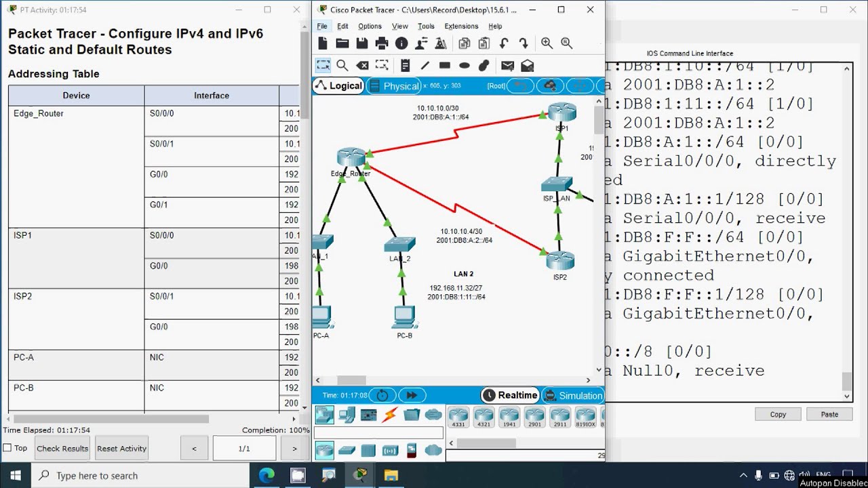Click the taskbar search box
This screenshot has height=488, width=868.
(x=141, y=475)
